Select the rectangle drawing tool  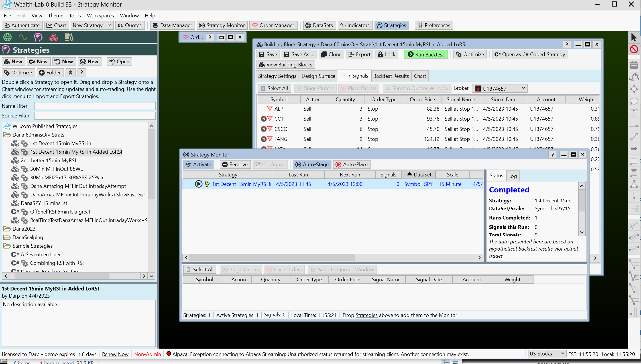(634, 161)
